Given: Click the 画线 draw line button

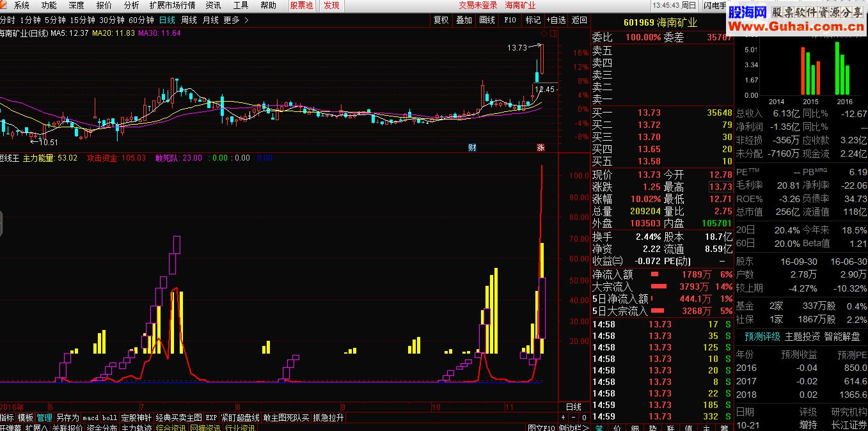Looking at the screenshot, I should click(x=487, y=20).
